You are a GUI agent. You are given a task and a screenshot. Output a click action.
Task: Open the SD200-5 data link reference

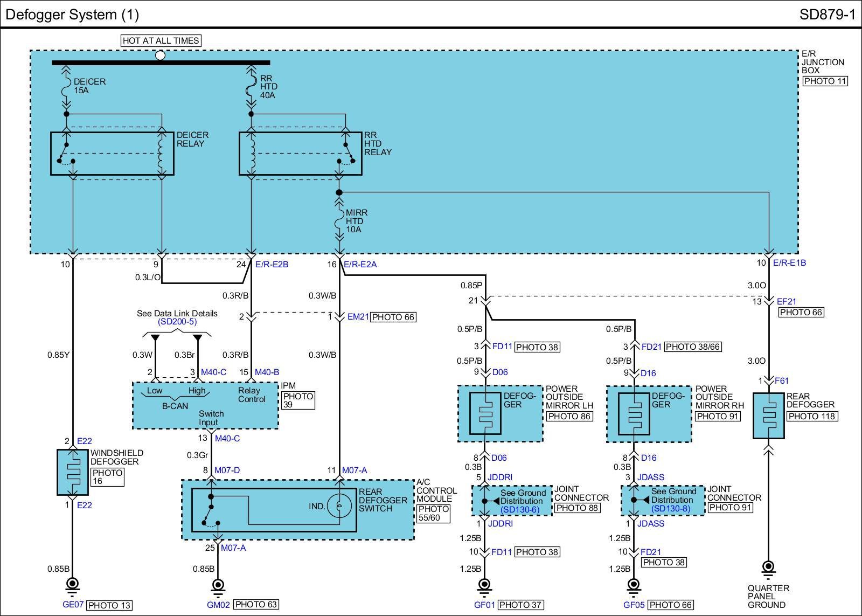pyautogui.click(x=177, y=322)
